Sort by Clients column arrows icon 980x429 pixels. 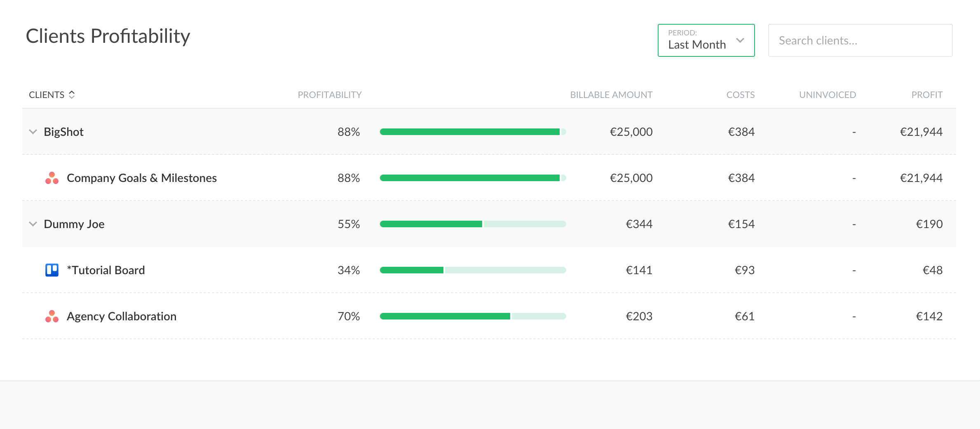72,95
